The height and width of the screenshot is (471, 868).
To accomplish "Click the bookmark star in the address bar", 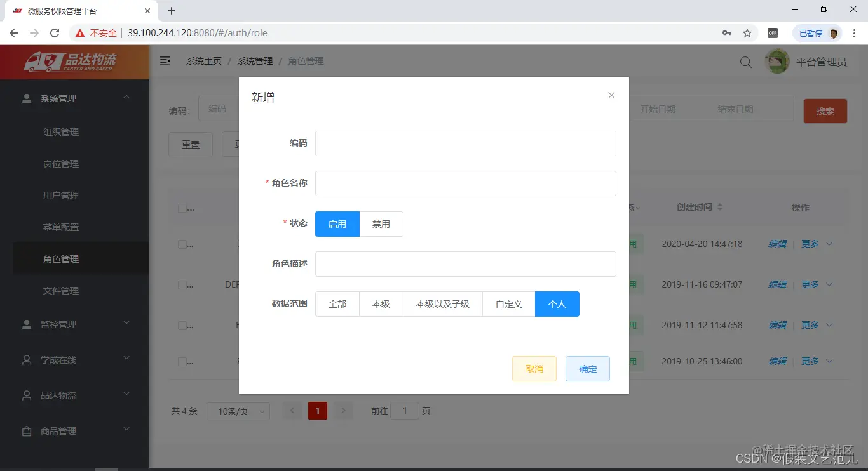I will click(747, 32).
